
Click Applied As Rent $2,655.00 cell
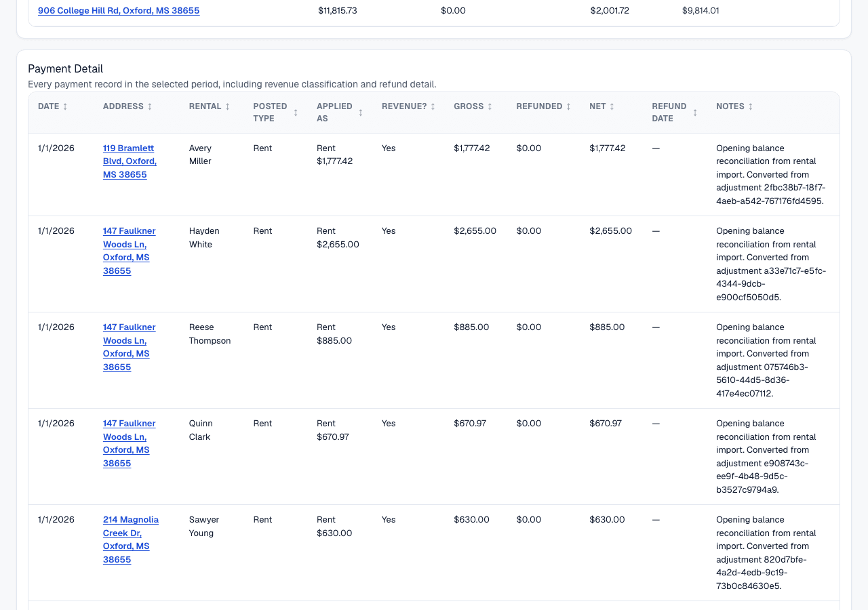(338, 238)
